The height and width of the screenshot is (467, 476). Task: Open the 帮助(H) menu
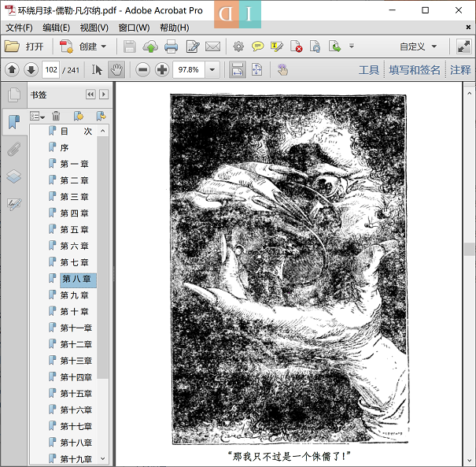click(175, 28)
